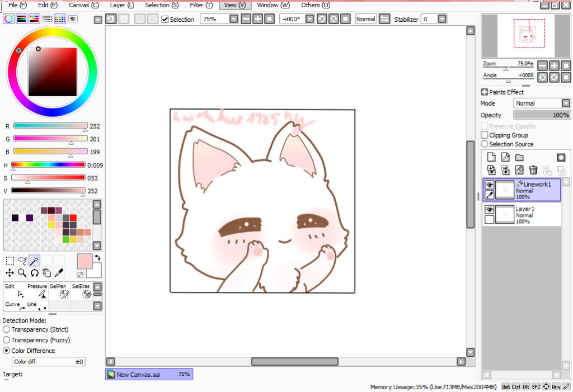The width and height of the screenshot is (573, 392).
Task: Select Transparency (Strict) detection mode
Action: tap(7, 329)
